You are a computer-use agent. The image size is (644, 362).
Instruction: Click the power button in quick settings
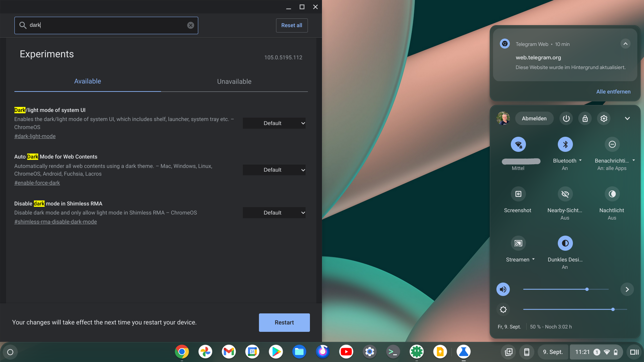pos(566,118)
